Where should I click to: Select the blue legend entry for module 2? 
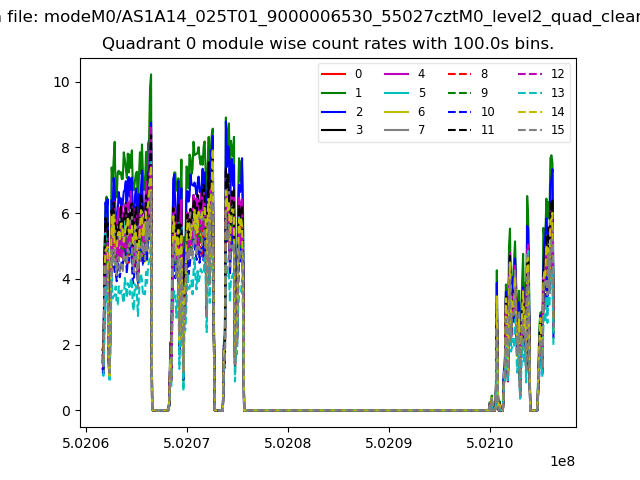coord(334,112)
